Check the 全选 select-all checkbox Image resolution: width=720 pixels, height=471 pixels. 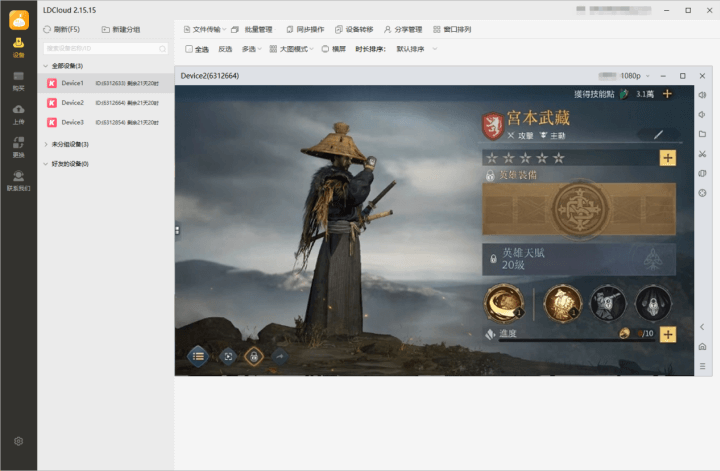189,49
